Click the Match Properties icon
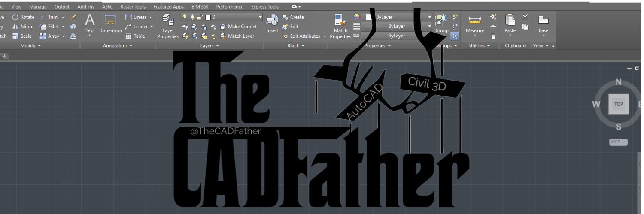This screenshot has height=214, width=644. [340, 20]
